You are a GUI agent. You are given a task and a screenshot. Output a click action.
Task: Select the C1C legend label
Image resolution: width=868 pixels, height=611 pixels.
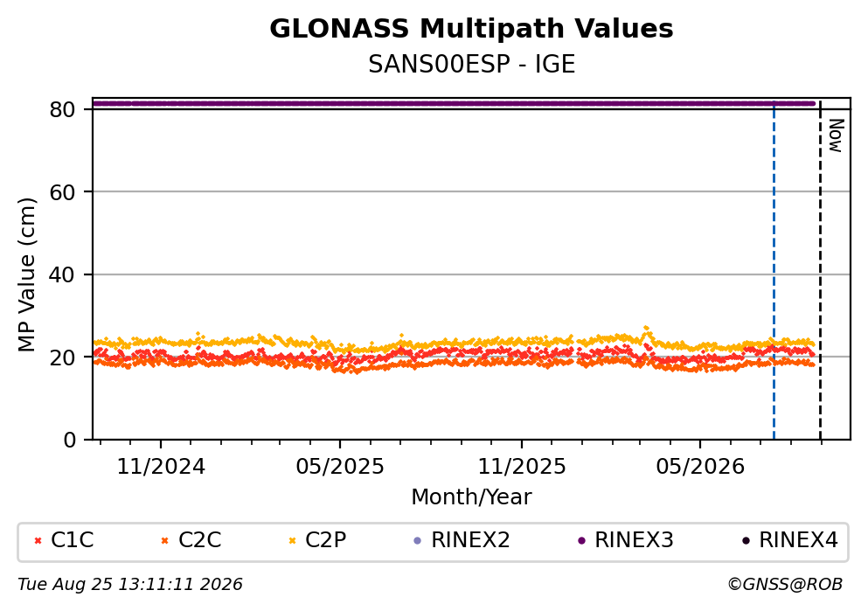[x=72, y=540]
